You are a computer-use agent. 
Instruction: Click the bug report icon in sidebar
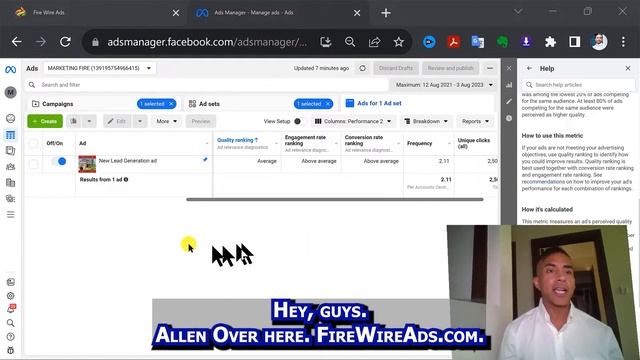[11, 350]
